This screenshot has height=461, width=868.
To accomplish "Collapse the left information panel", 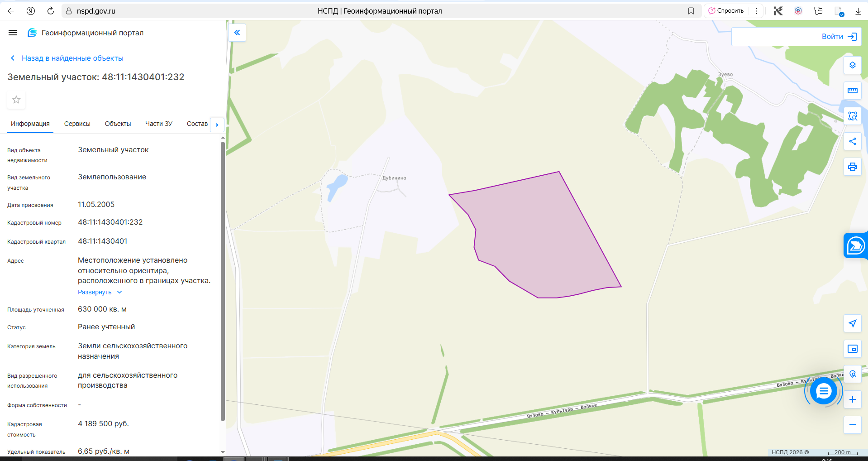I will point(237,33).
